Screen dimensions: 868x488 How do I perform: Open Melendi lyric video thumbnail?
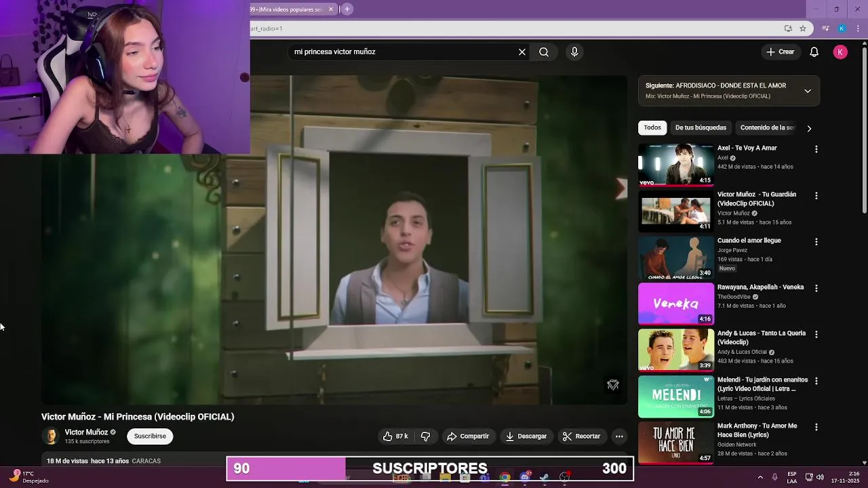(676, 396)
